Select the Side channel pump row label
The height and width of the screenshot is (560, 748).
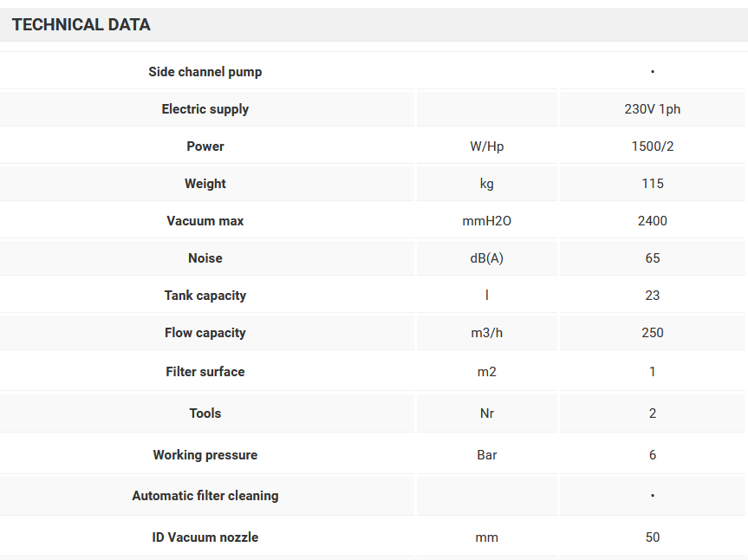tap(205, 72)
